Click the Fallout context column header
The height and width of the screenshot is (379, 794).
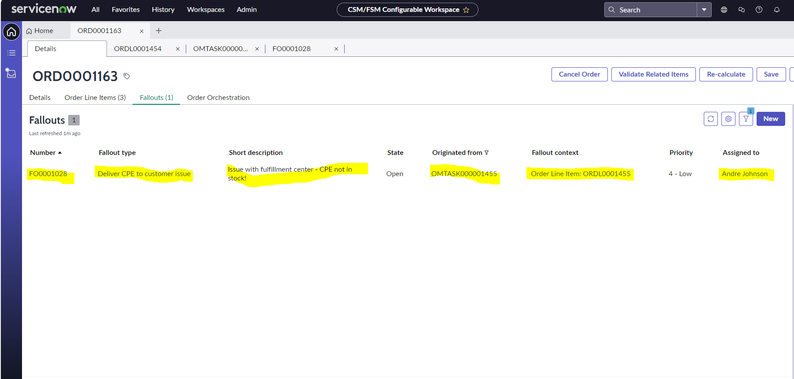(555, 153)
